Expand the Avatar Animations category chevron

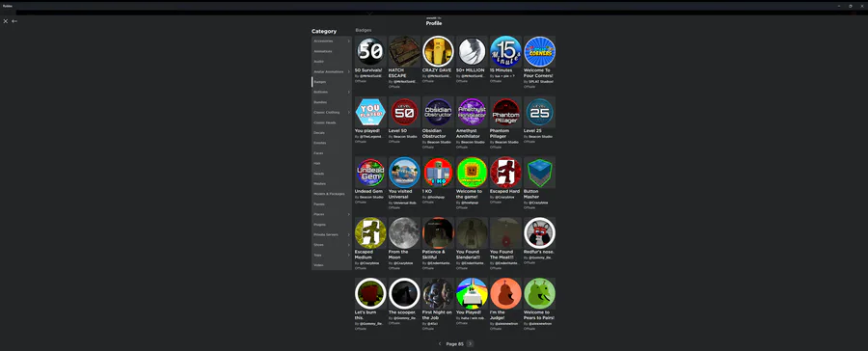pos(349,71)
